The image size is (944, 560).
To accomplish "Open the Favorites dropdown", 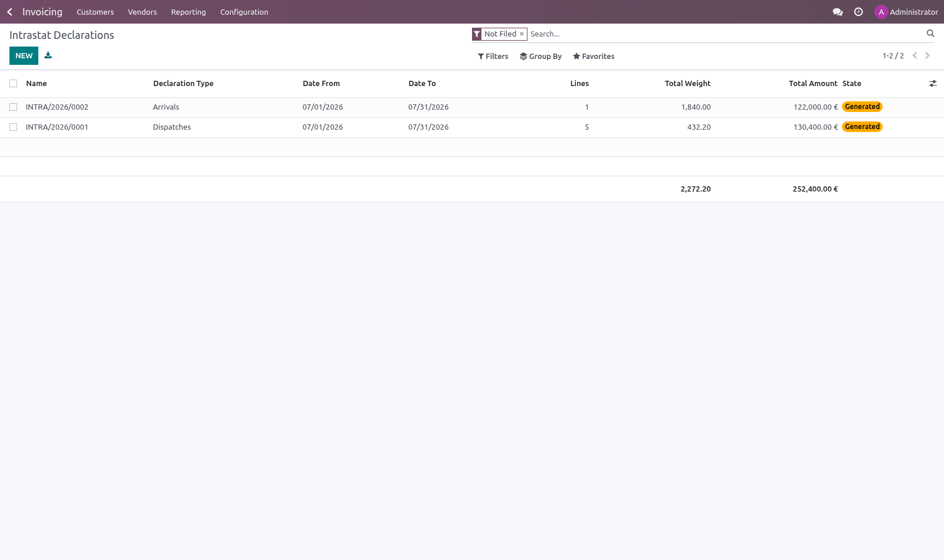I will 594,57.
